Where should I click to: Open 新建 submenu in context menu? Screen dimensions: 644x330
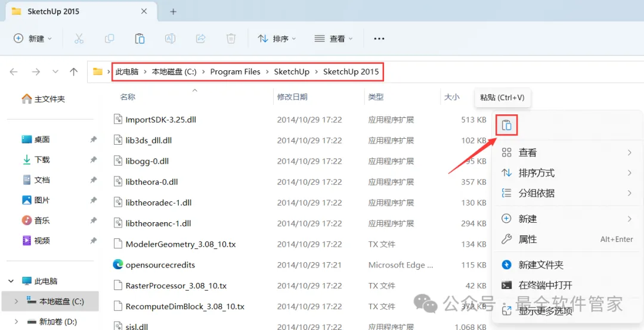tap(567, 219)
